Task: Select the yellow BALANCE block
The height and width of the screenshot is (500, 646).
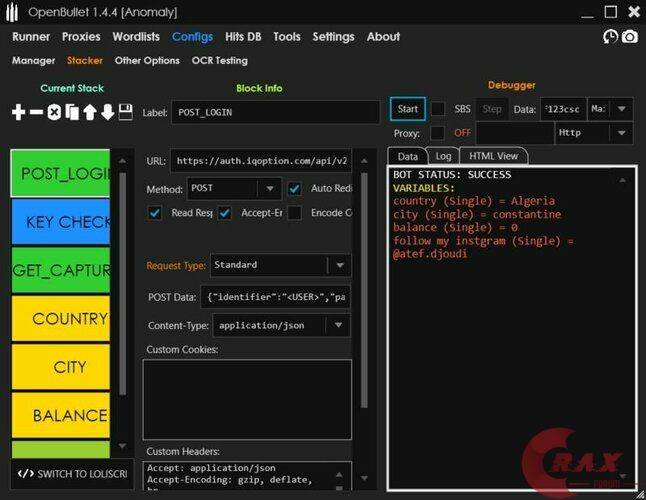Action: point(61,415)
